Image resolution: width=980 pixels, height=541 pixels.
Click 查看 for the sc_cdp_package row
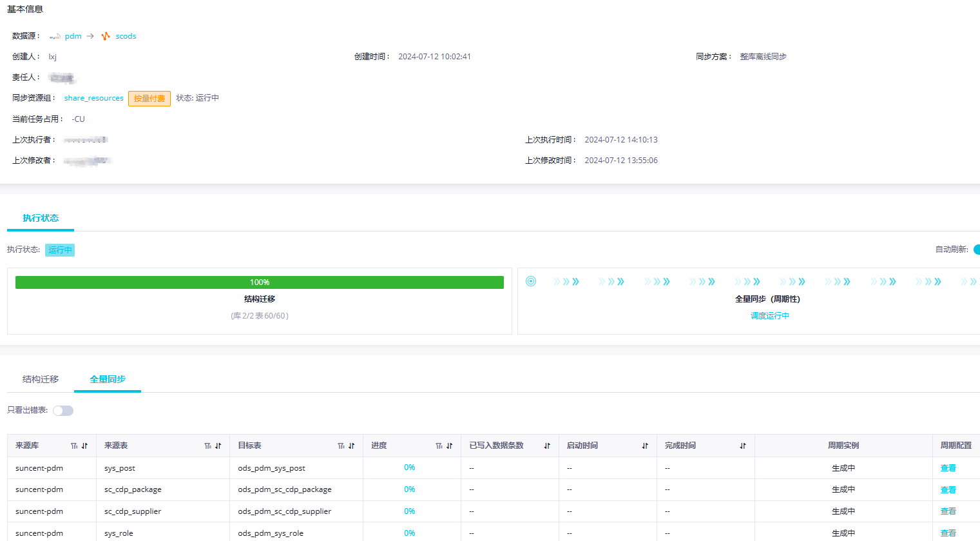pyautogui.click(x=948, y=490)
